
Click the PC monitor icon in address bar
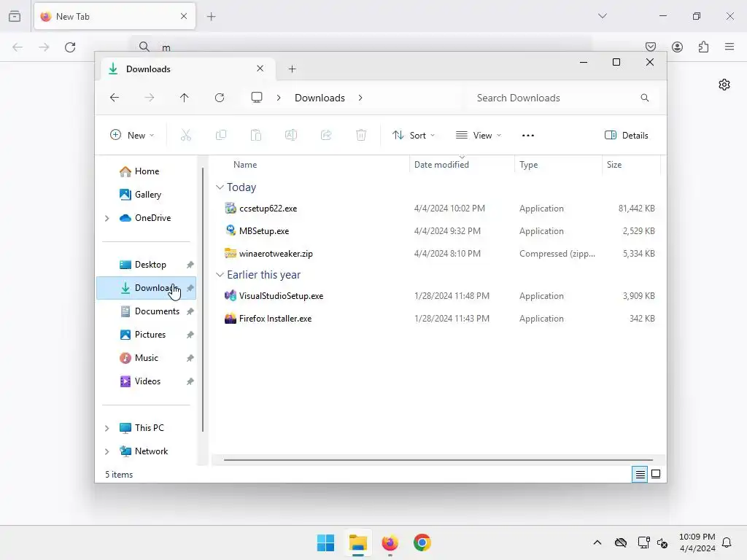pyautogui.click(x=257, y=98)
